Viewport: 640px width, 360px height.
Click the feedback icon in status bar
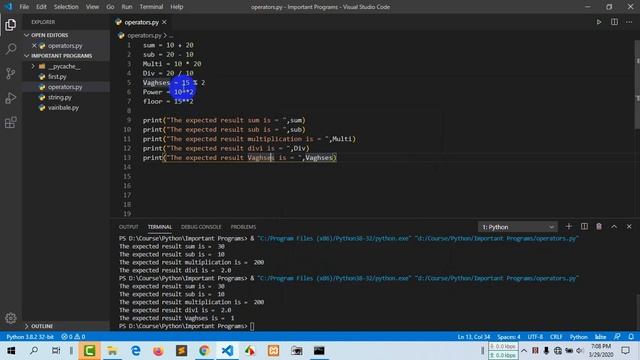click(x=617, y=337)
